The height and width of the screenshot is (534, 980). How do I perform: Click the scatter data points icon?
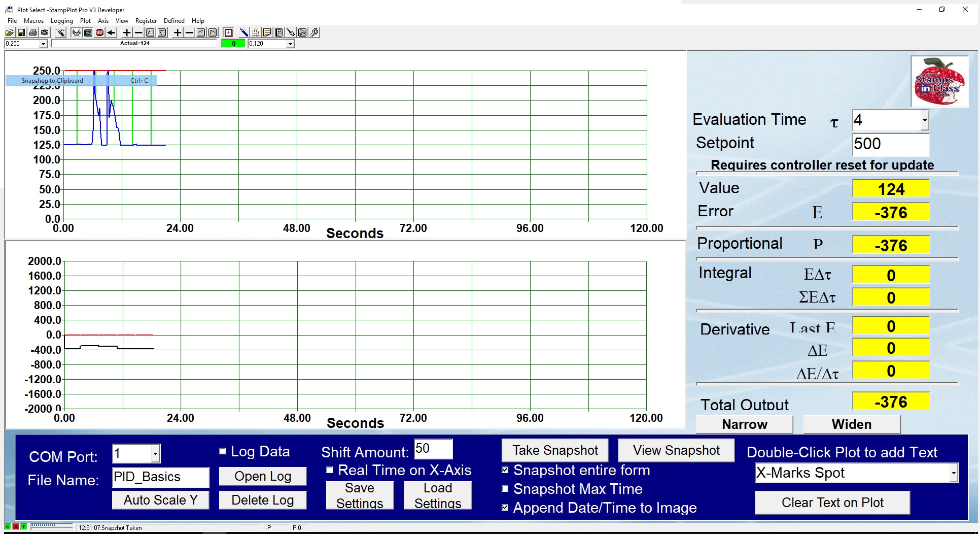256,32
